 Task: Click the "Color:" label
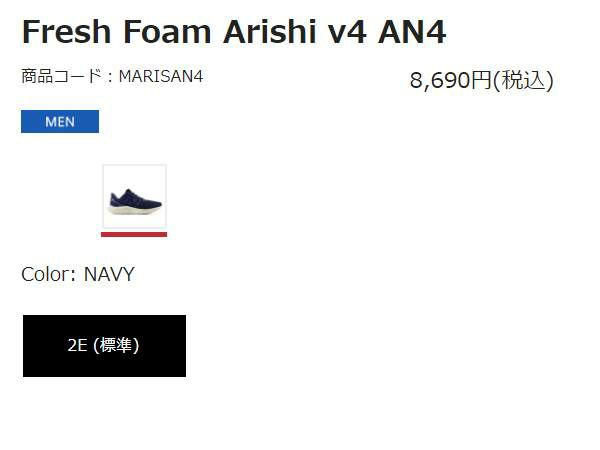[49, 274]
